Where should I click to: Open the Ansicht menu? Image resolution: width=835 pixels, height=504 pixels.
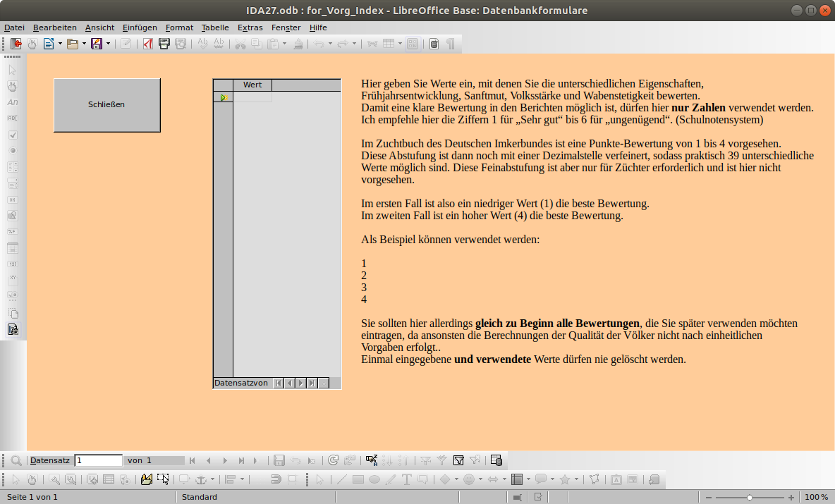pyautogui.click(x=99, y=27)
